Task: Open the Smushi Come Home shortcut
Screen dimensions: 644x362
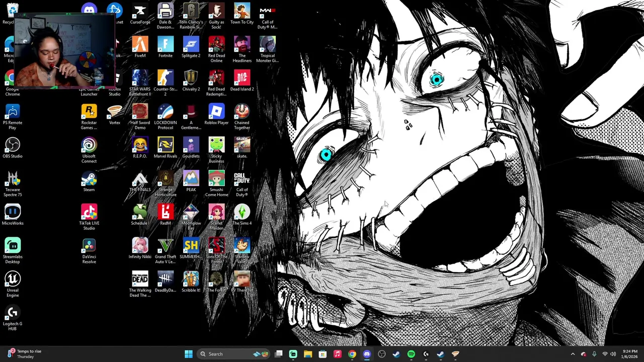Action: click(216, 184)
